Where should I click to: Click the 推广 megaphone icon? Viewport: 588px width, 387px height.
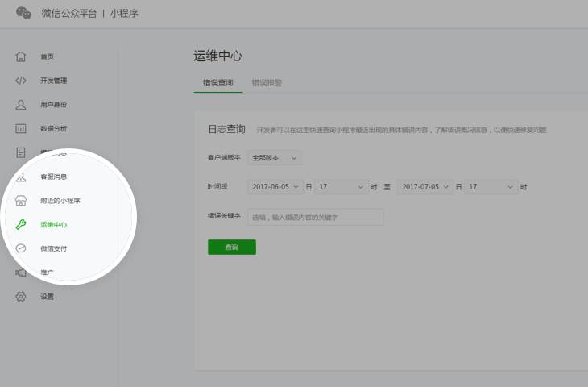point(21,273)
